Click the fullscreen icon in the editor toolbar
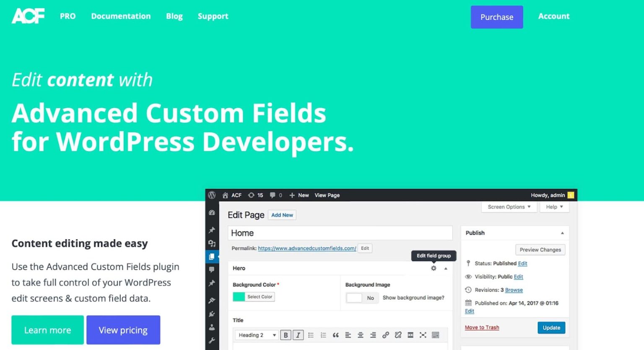 (423, 335)
